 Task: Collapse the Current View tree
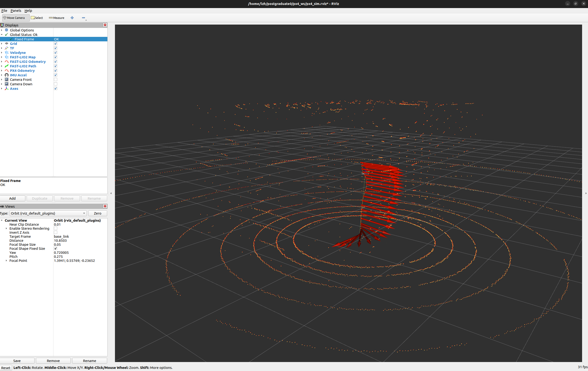[x=2, y=220]
